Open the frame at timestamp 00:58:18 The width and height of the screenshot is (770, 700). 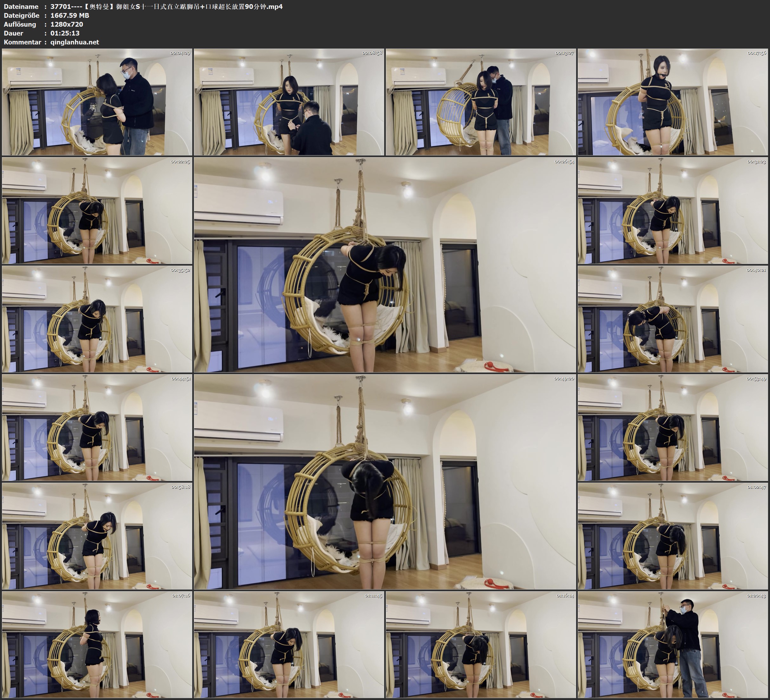pos(97,536)
